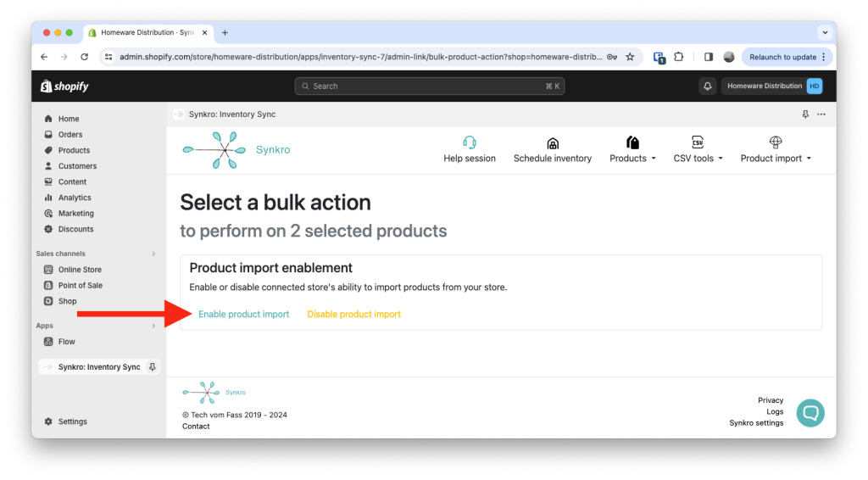View site information icon in address bar

[x=108, y=57]
